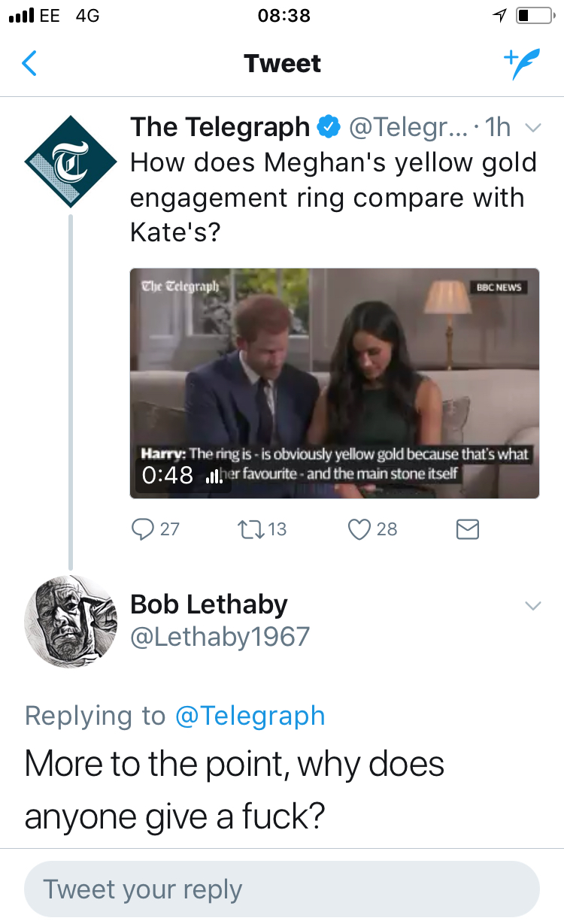564x924 pixels.
Task: Open the @Telegraph mention link
Action: [250, 716]
